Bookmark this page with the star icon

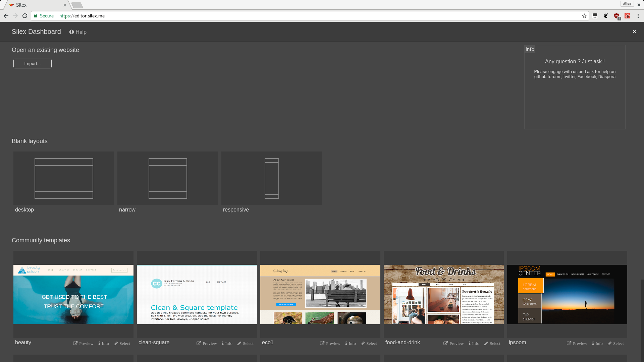(x=584, y=16)
